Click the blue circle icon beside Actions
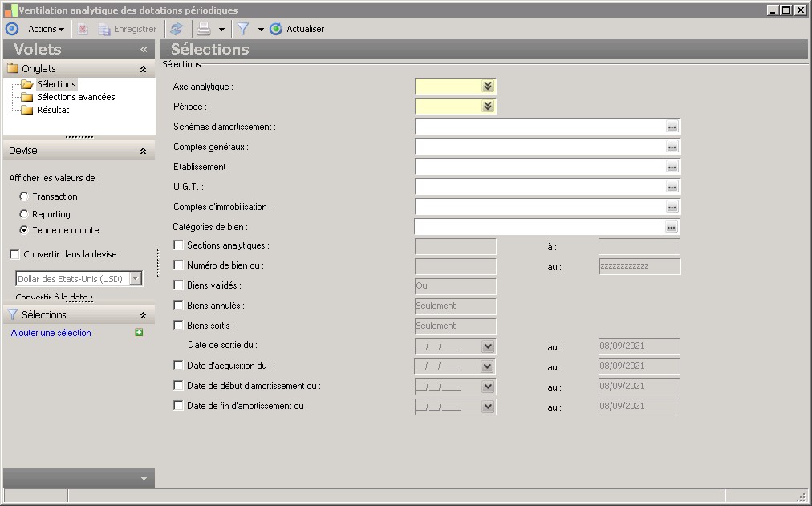Screen dimensions: 812x506 point(12,29)
